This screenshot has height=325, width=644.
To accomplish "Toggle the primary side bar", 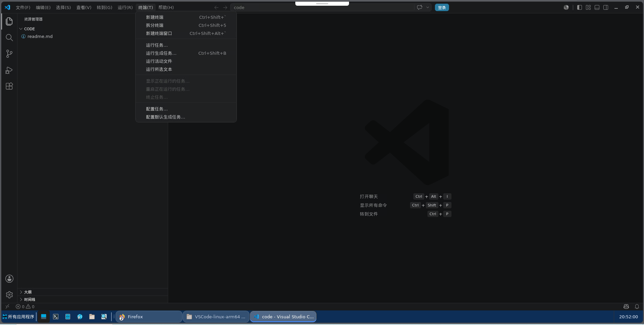I will point(580,7).
